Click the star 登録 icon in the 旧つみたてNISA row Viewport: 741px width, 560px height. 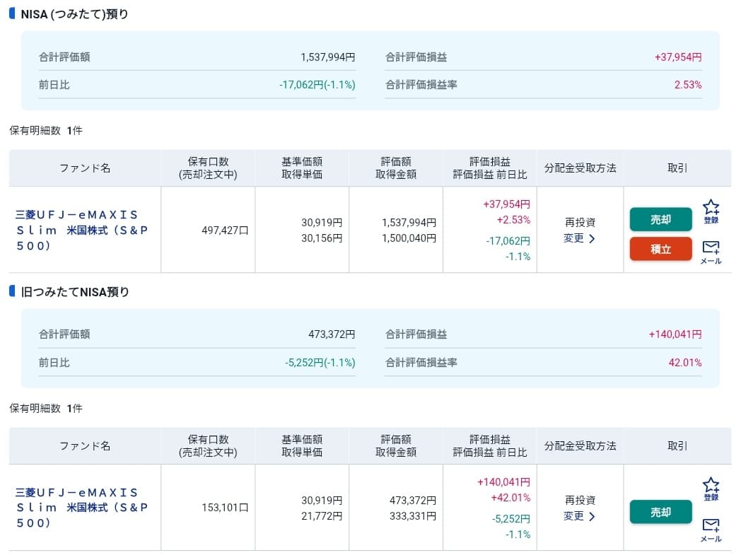click(711, 489)
